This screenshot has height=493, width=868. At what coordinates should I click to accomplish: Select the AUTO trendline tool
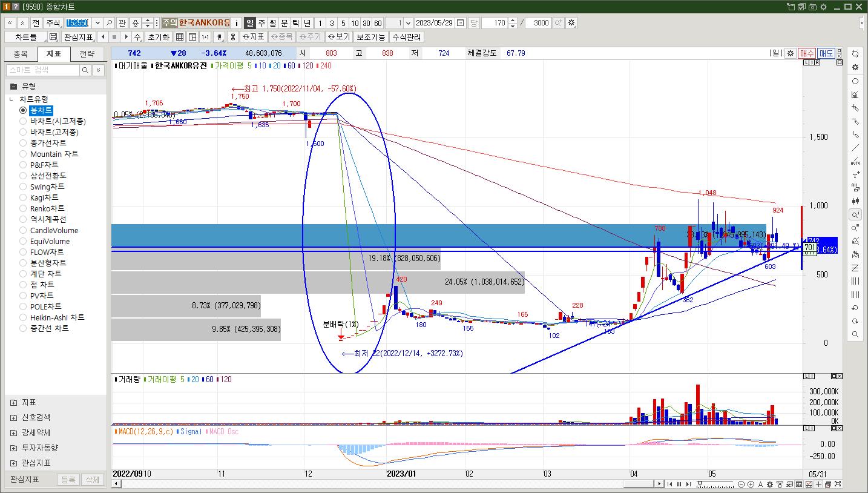pos(855,162)
